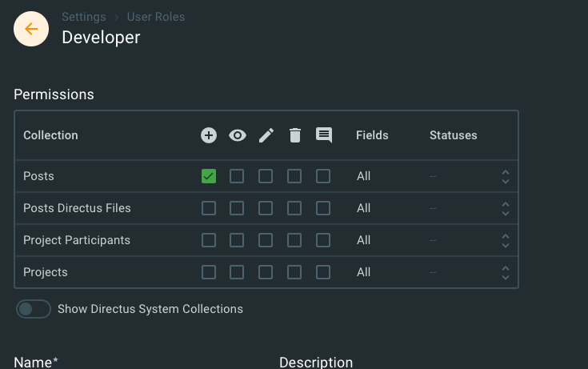
Task: Open the Fields setting for Project Participants
Action: (363, 240)
